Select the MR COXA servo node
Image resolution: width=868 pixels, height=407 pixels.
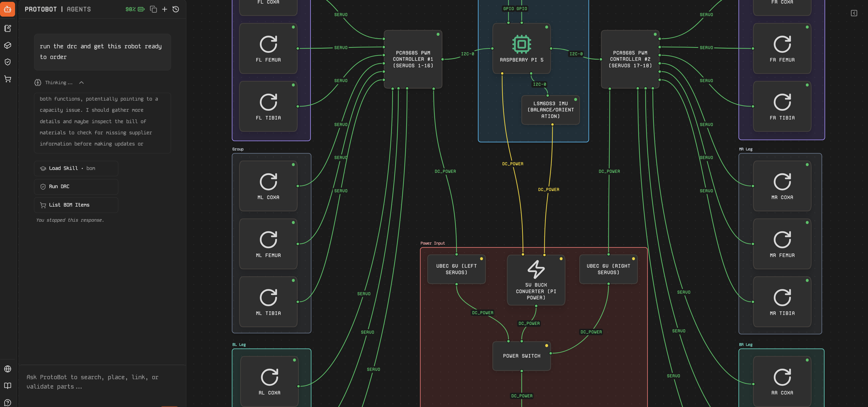coord(782,186)
